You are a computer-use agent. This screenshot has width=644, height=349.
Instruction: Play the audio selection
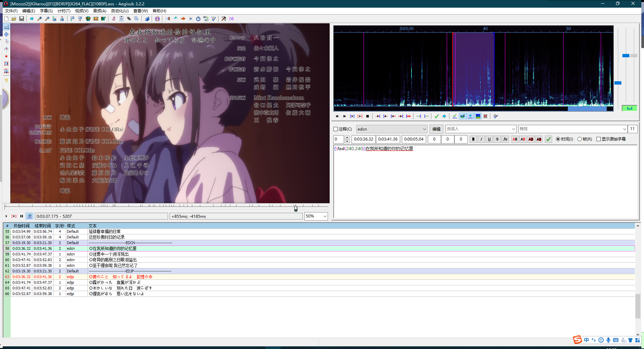(352, 116)
